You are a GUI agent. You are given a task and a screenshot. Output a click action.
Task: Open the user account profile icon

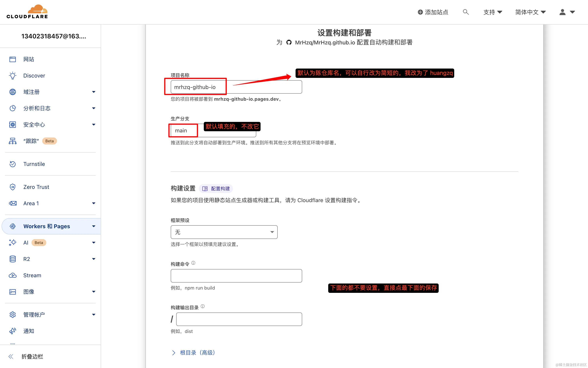[562, 12]
